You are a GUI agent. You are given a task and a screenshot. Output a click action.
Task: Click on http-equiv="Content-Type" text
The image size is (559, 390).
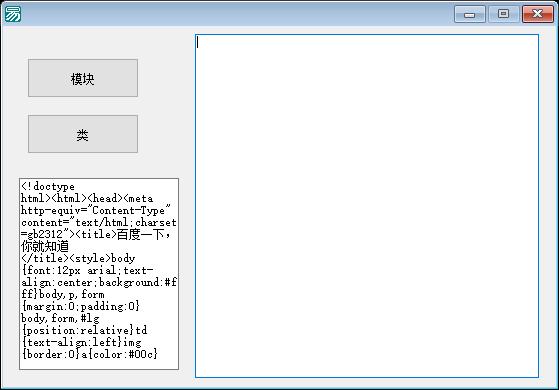(x=96, y=210)
